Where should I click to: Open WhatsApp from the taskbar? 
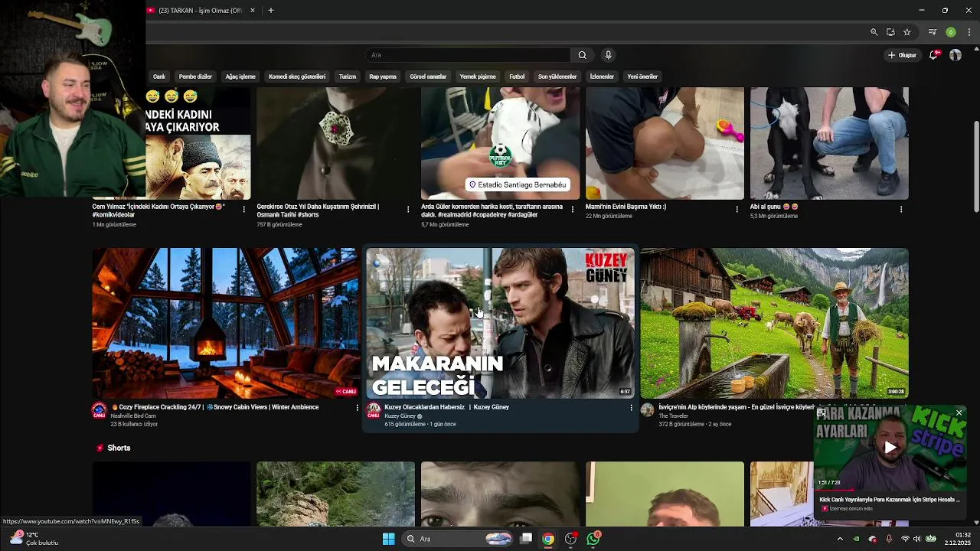point(593,539)
